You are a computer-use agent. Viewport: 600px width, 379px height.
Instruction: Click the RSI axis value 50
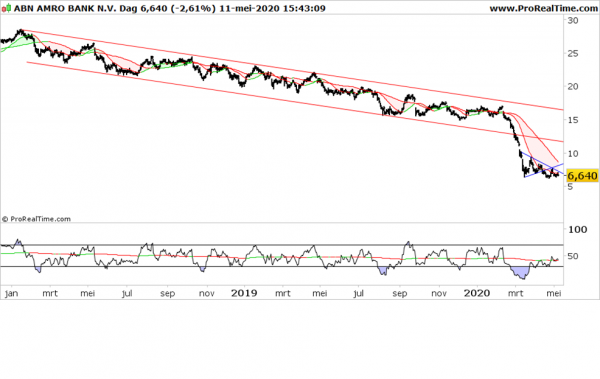click(x=573, y=256)
